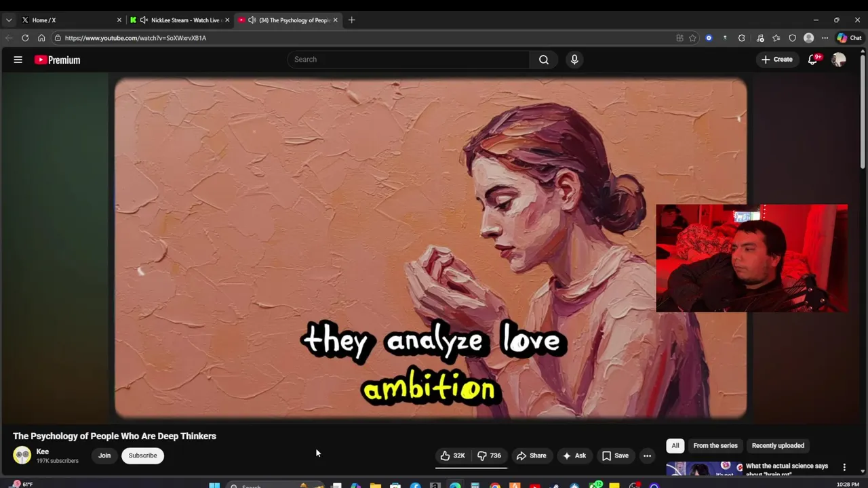This screenshot has height=488, width=868.
Task: Open the Extensions puzzle icon
Action: [741, 38]
